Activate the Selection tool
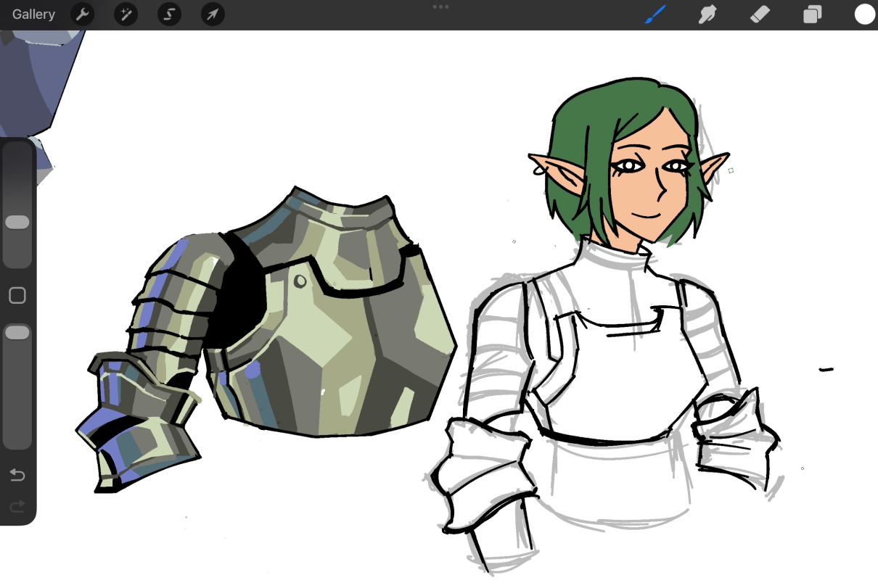878x588 pixels. click(x=169, y=15)
